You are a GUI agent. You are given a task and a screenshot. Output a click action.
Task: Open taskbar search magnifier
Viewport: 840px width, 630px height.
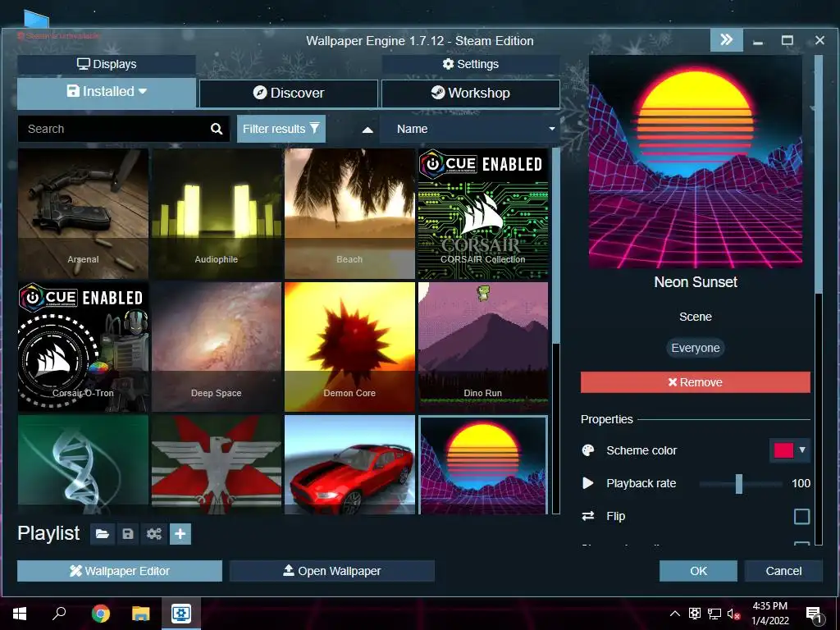point(59,614)
